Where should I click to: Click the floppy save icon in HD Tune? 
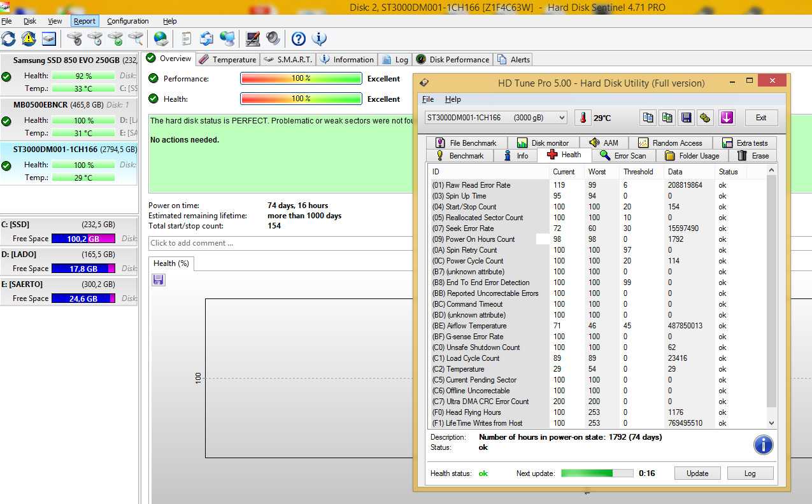(686, 118)
